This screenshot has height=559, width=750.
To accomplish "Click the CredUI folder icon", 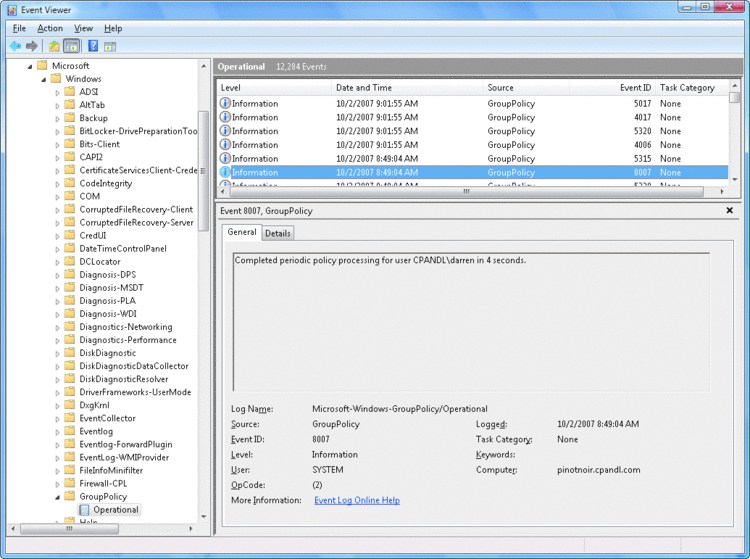I will click(x=70, y=235).
